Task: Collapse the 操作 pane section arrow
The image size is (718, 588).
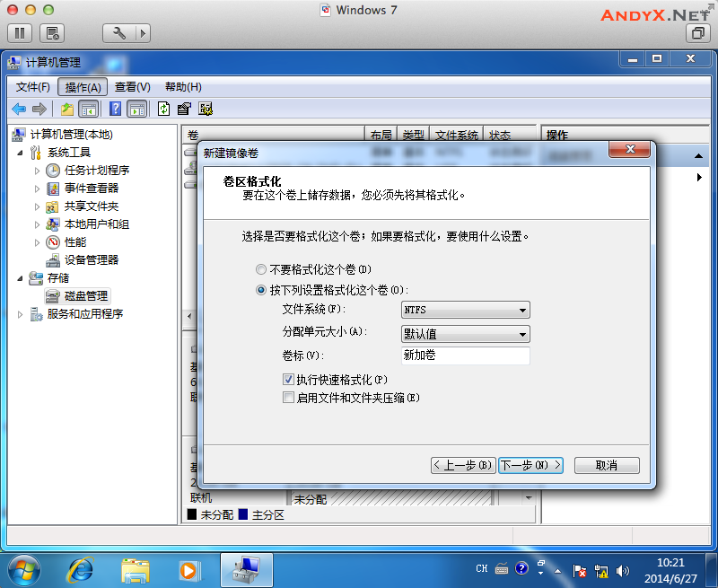Action: click(x=698, y=156)
